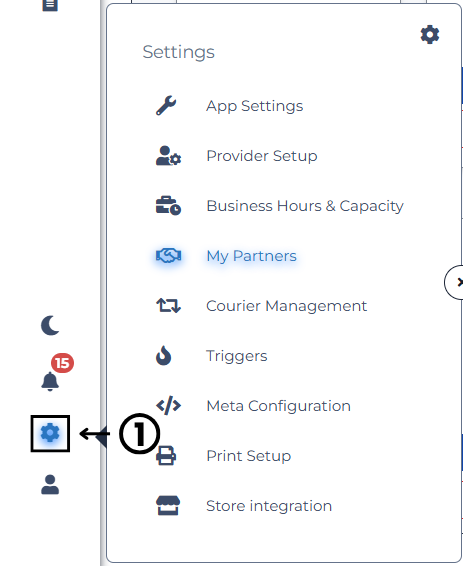Go to Store integration

269,506
